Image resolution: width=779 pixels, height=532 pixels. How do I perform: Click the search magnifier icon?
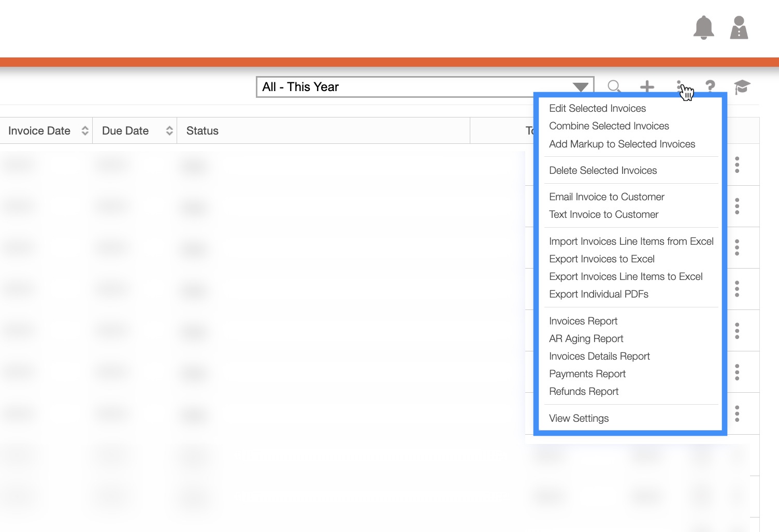(614, 87)
